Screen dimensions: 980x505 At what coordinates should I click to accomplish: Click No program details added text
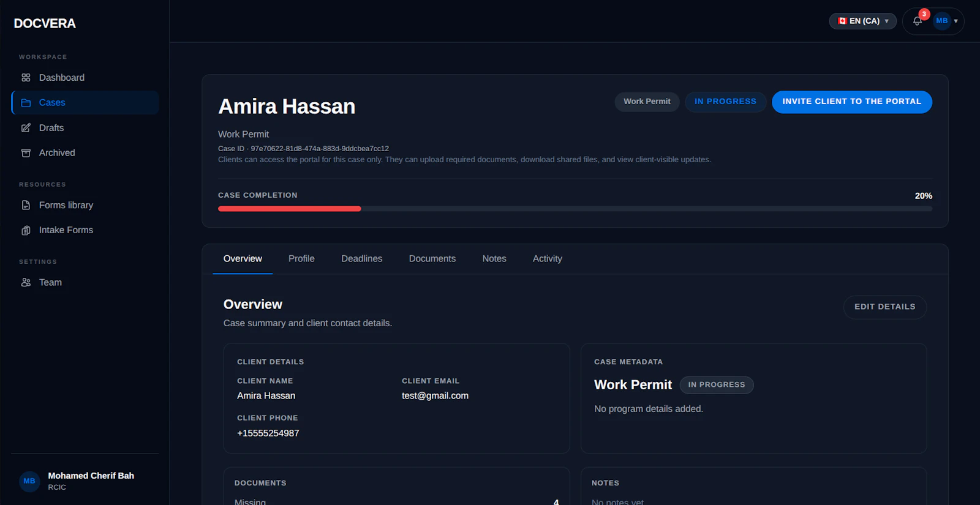[649, 409]
